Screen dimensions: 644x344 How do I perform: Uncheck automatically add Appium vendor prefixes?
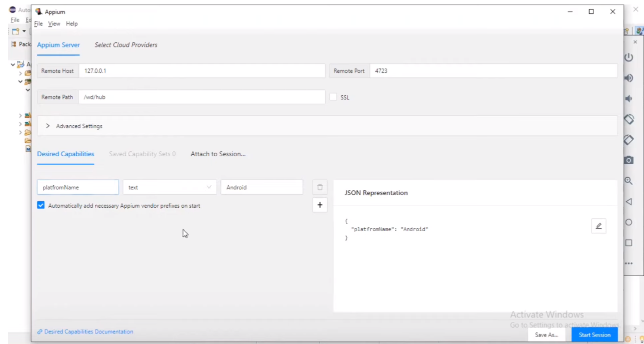(x=41, y=205)
